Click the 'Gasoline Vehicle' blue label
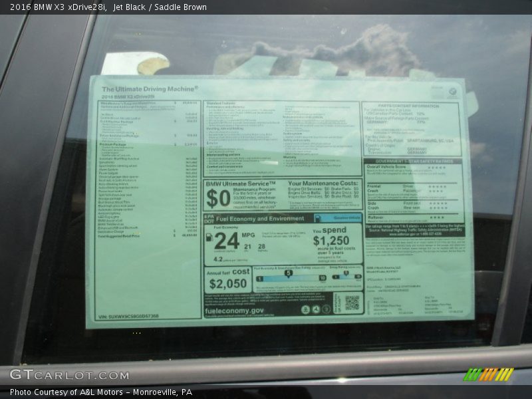The width and height of the screenshot is (532, 399). coord(338,218)
